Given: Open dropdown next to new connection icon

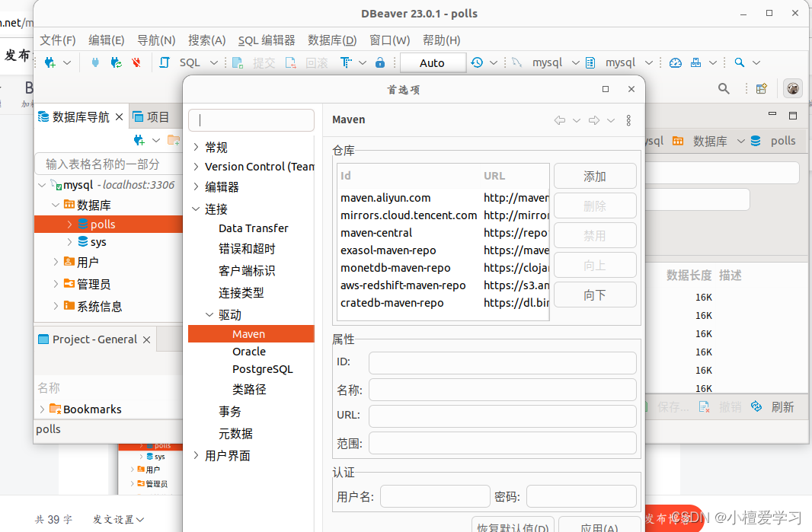Looking at the screenshot, I should tap(67, 62).
